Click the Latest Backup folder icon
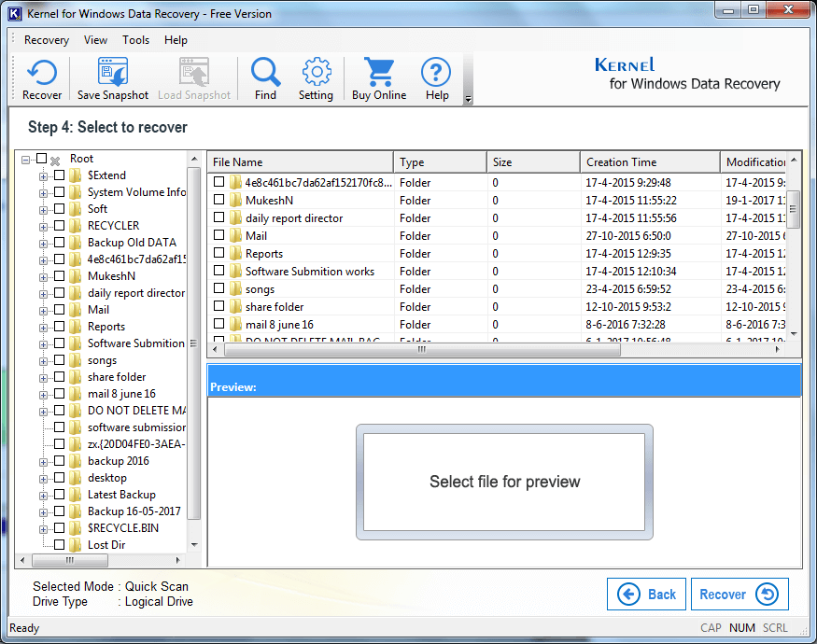The height and width of the screenshot is (644, 817). [x=76, y=495]
